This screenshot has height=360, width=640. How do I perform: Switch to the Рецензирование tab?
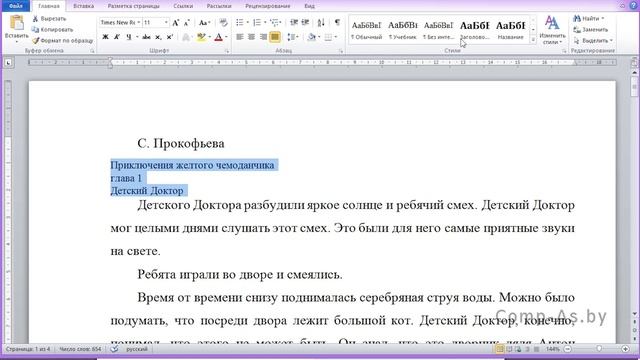click(267, 6)
